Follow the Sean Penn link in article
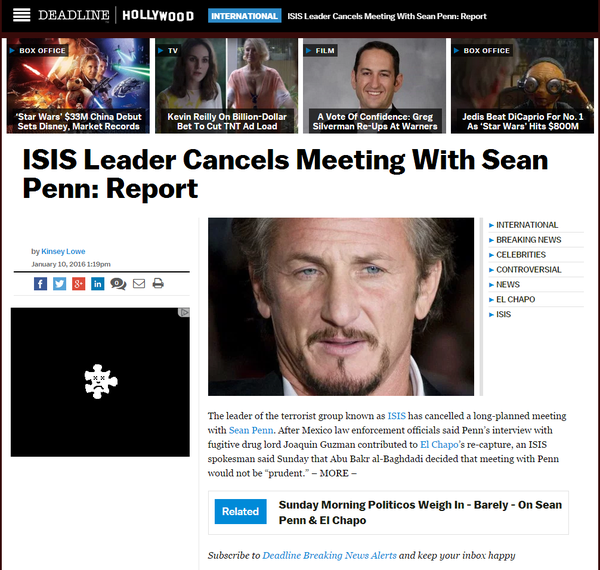 (251, 430)
